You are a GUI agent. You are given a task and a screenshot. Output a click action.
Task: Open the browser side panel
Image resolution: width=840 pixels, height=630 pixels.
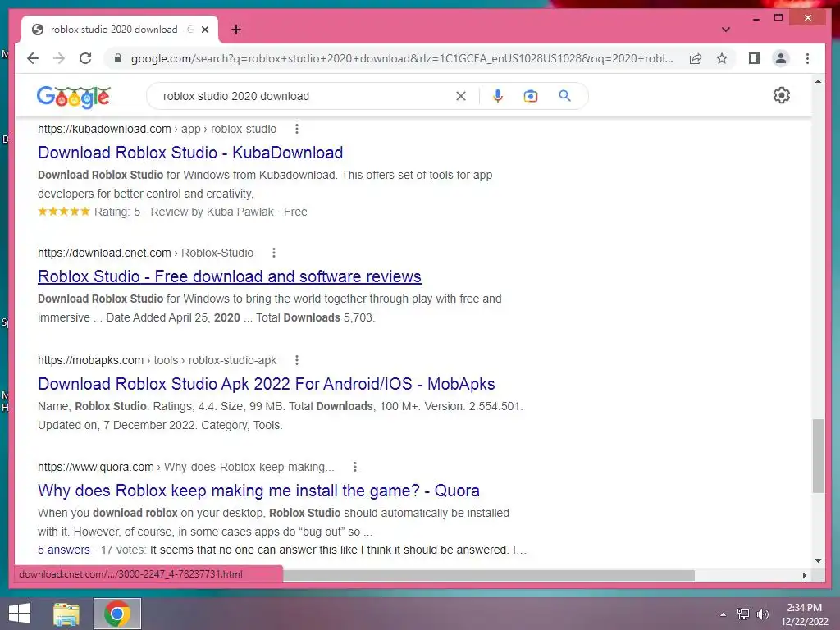pos(755,58)
